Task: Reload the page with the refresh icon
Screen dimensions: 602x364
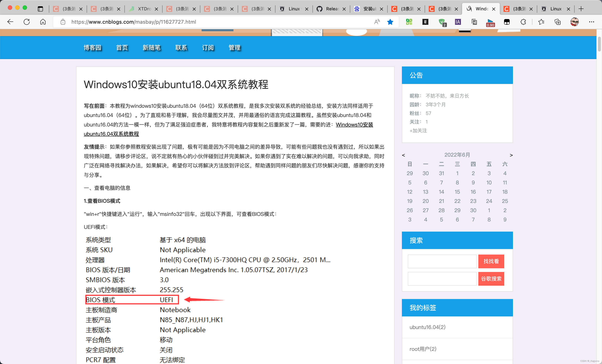Action: point(27,22)
